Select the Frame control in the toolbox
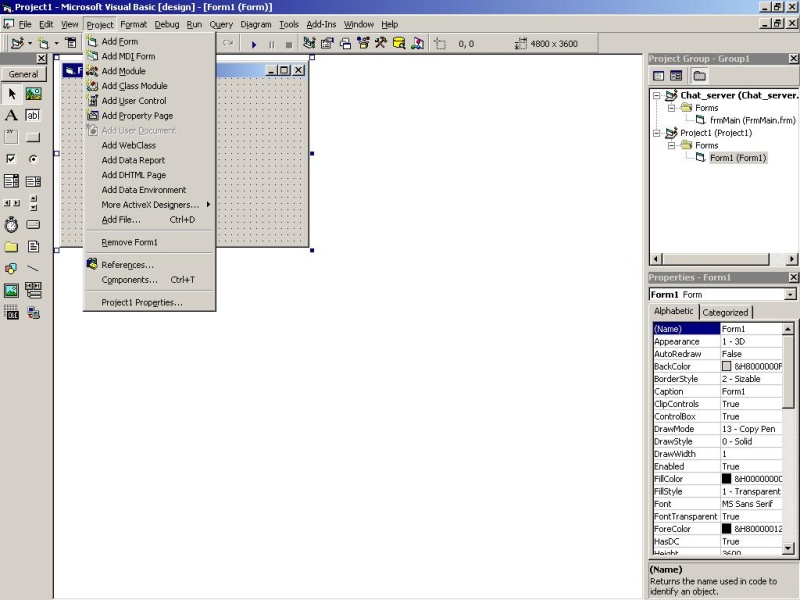 point(11,137)
